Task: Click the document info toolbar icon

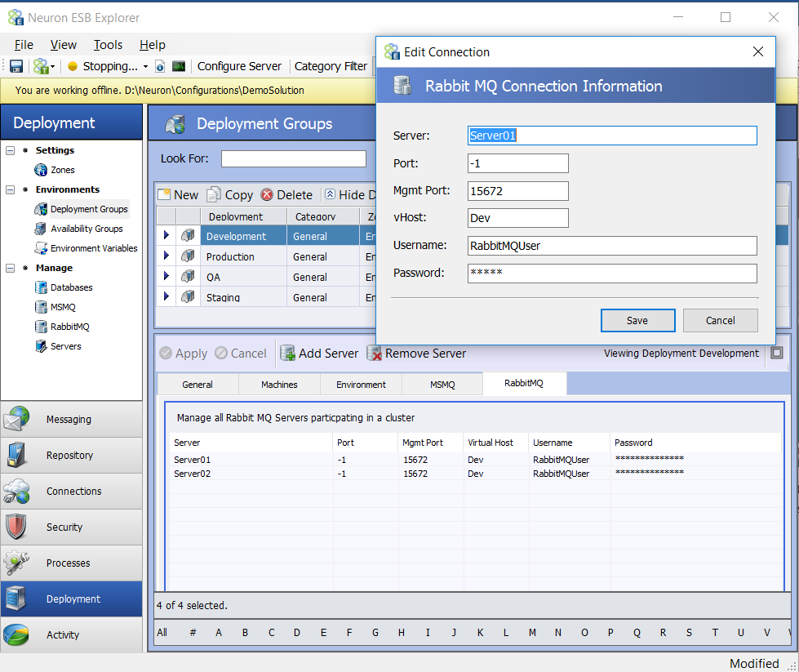Action: (x=160, y=66)
